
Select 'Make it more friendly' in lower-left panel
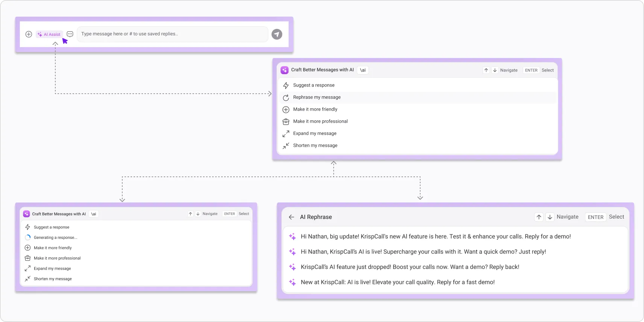tap(136, 248)
